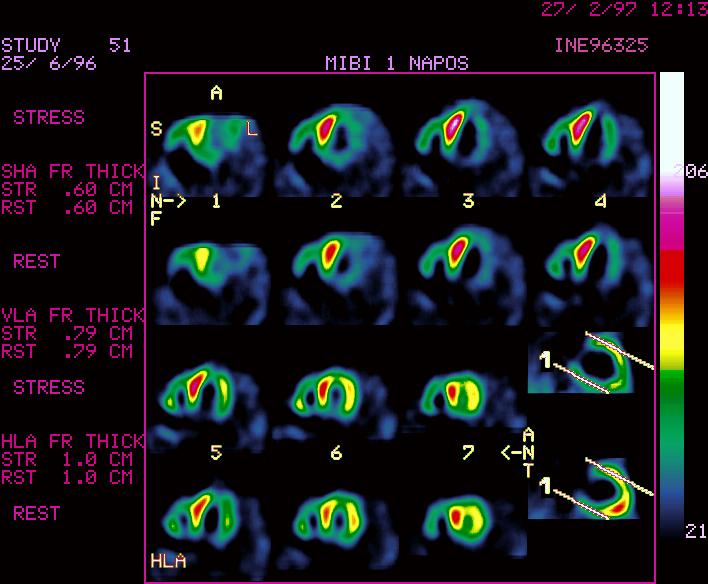Select upper vertical long axis reference image

590,365
